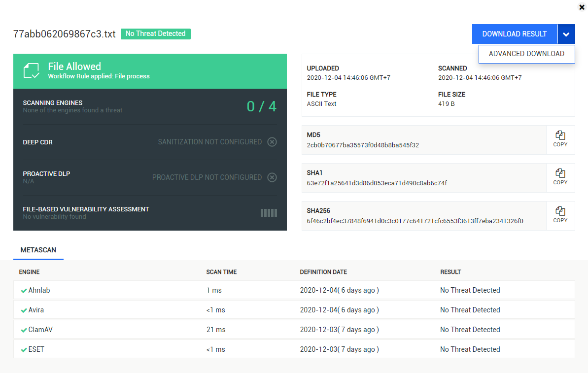Image resolution: width=588 pixels, height=373 pixels.
Task: Click the vulnerability assessment bars indicator
Action: [x=269, y=213]
